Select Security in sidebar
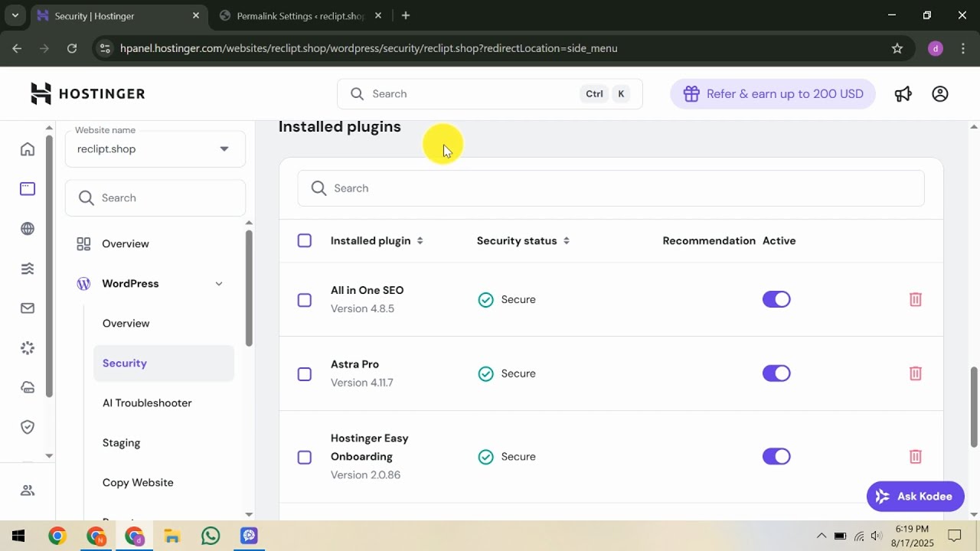The image size is (980, 551). 164,363
